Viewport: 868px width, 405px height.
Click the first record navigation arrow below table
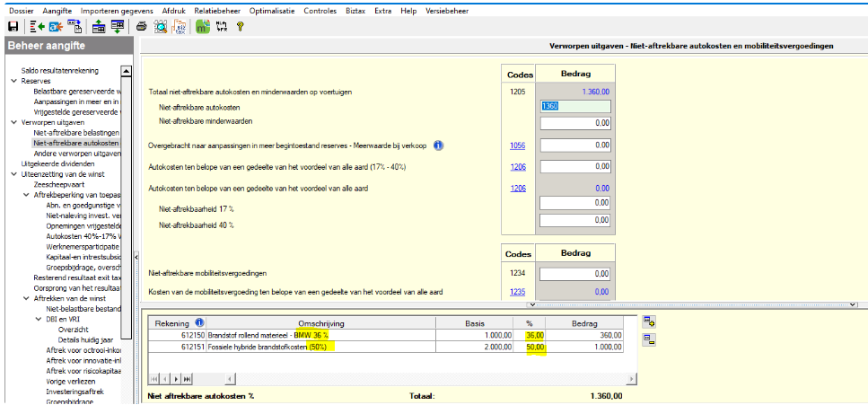(x=154, y=379)
